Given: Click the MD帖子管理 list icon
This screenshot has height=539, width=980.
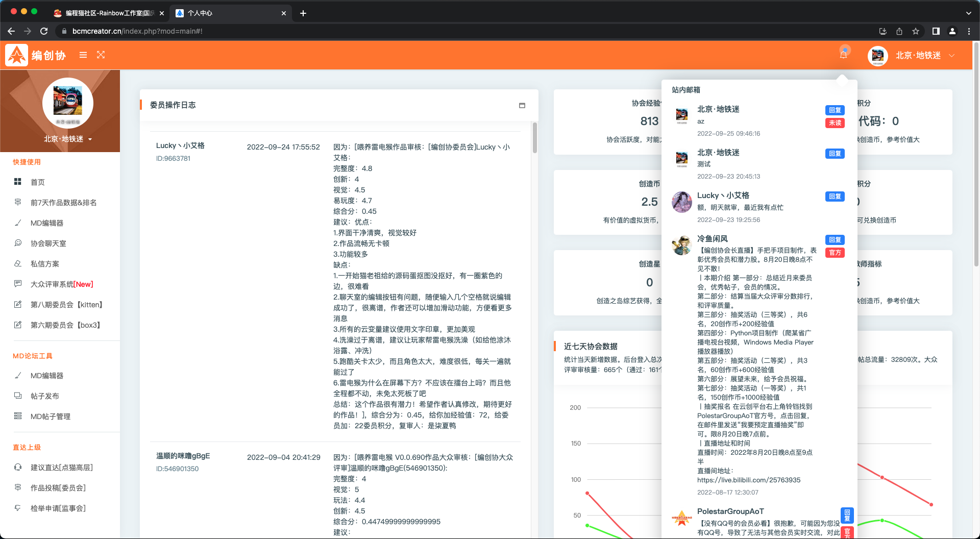Looking at the screenshot, I should click(x=18, y=416).
